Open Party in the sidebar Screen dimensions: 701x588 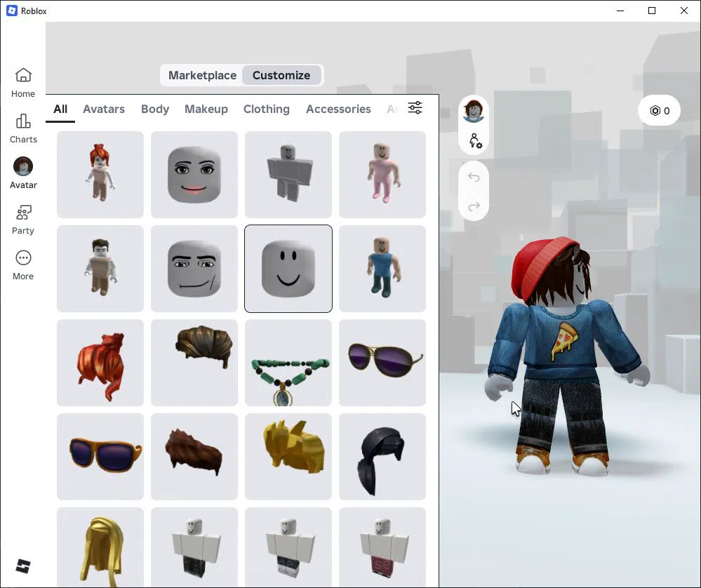click(x=23, y=220)
